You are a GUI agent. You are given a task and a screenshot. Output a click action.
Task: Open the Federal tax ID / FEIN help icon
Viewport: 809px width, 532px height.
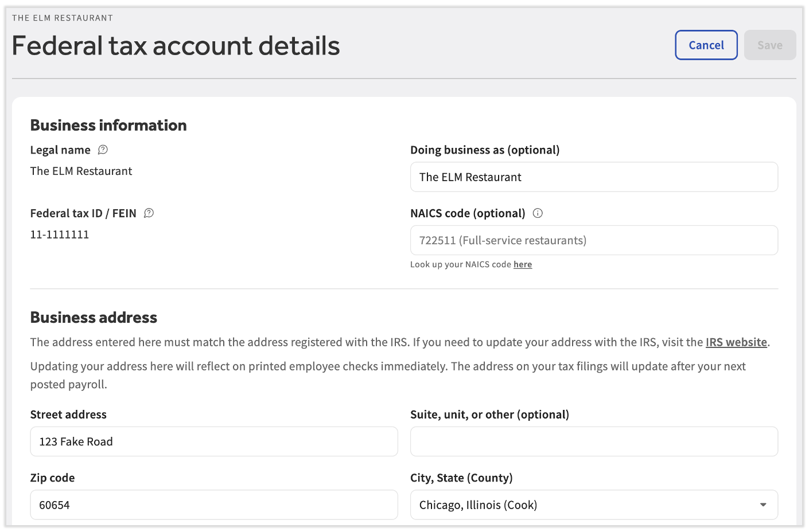click(149, 213)
